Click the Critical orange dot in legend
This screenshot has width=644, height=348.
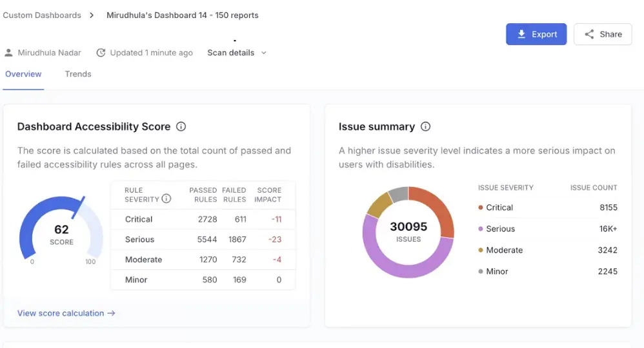point(481,208)
